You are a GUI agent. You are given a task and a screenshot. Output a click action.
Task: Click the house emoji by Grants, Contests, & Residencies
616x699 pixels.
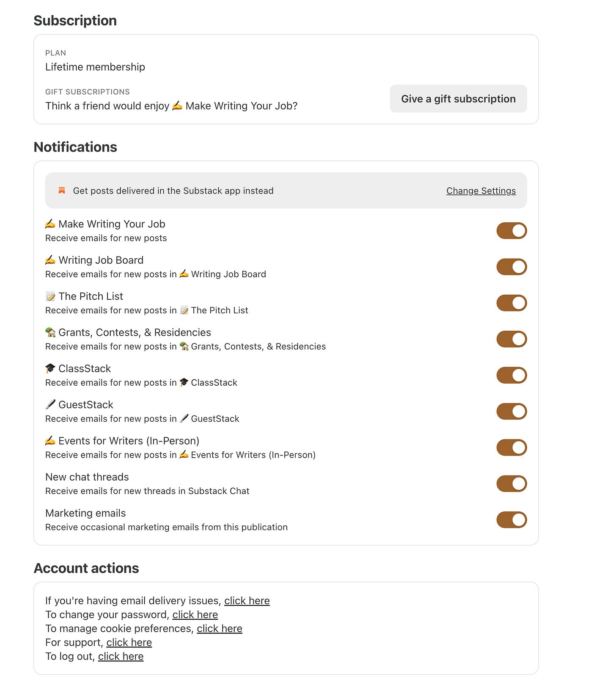50,332
